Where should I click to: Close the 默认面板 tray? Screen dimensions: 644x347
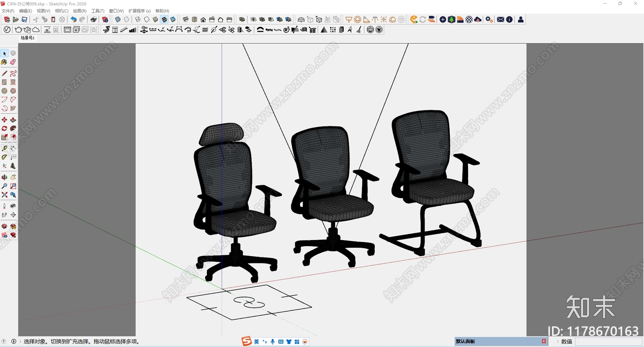pyautogui.click(x=544, y=341)
